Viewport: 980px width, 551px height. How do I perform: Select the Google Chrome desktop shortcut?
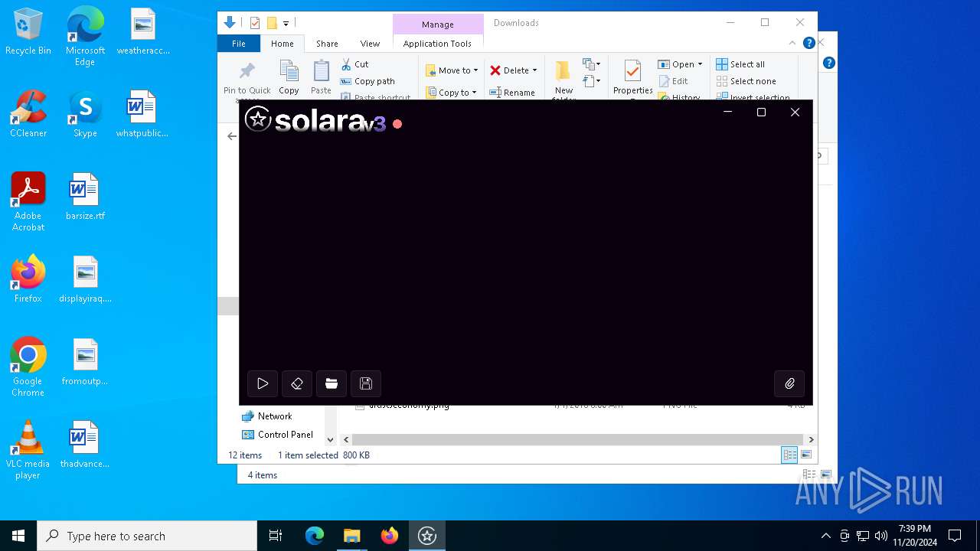[x=28, y=367]
